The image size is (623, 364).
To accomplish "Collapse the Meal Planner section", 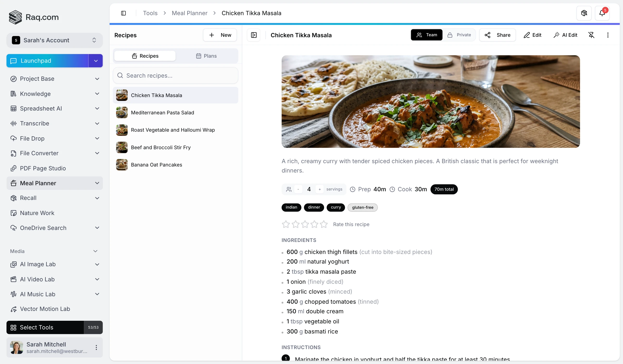I will click(x=97, y=183).
